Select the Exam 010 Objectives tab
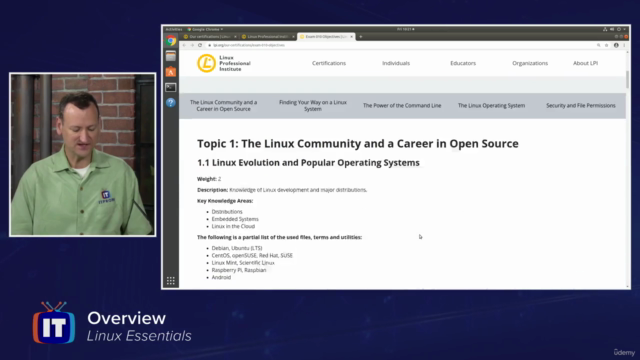 coord(326,37)
